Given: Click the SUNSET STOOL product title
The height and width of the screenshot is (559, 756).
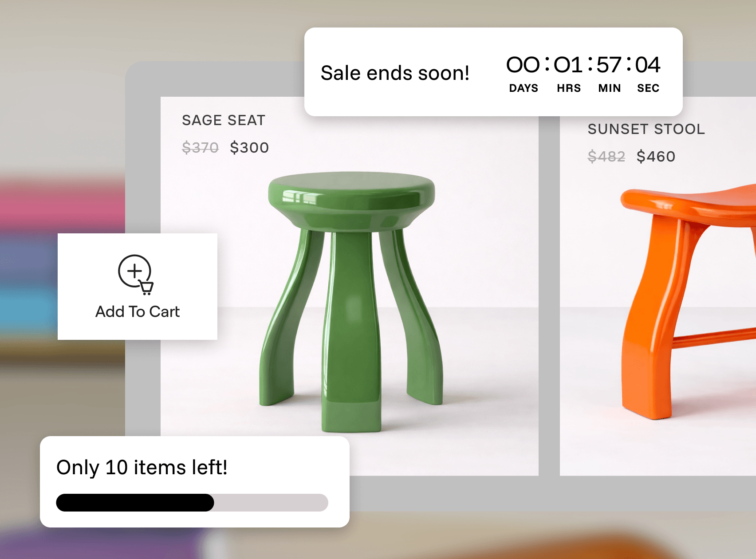Looking at the screenshot, I should coord(646,129).
